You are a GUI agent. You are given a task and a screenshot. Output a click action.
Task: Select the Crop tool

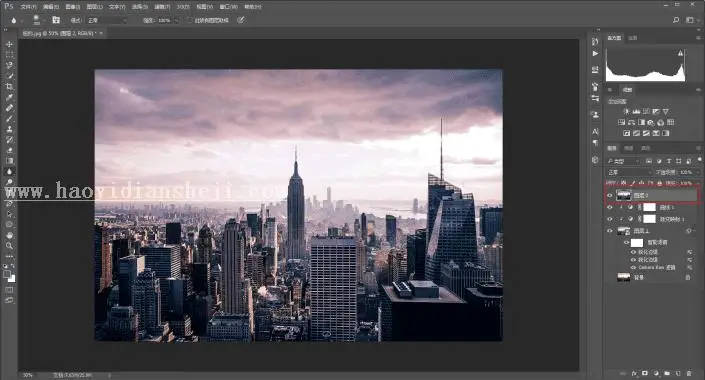coord(9,86)
